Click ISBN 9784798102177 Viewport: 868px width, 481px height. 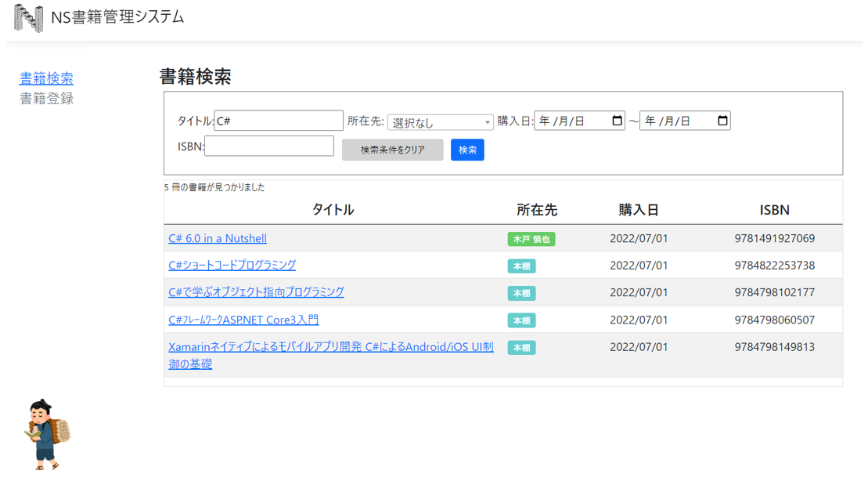tap(774, 292)
